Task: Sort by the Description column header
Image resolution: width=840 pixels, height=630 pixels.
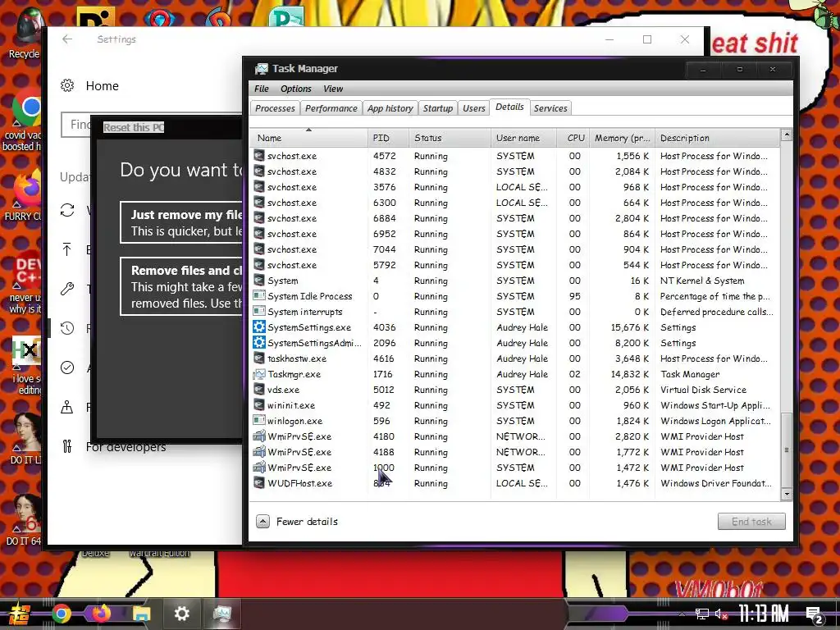Action: (x=717, y=138)
